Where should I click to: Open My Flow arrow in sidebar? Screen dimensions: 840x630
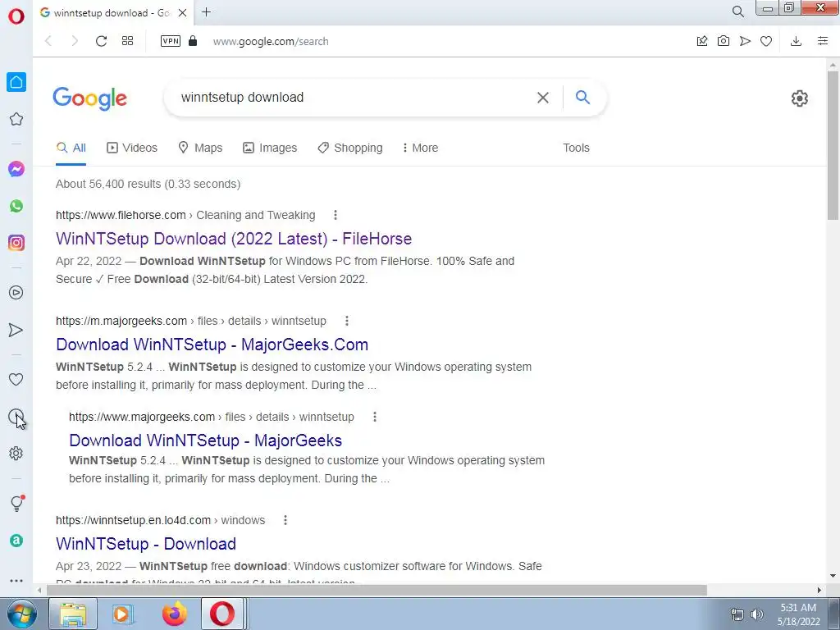tap(16, 330)
